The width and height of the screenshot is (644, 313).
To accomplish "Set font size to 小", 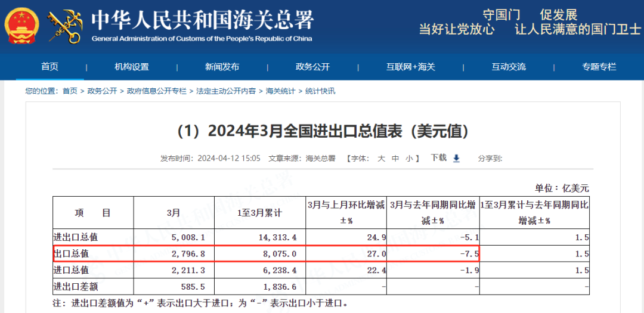I will pyautogui.click(x=410, y=158).
